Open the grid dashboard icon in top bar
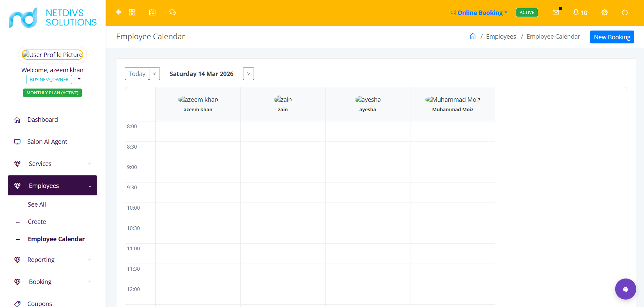Viewport: 644px width, 307px height. [x=132, y=12]
